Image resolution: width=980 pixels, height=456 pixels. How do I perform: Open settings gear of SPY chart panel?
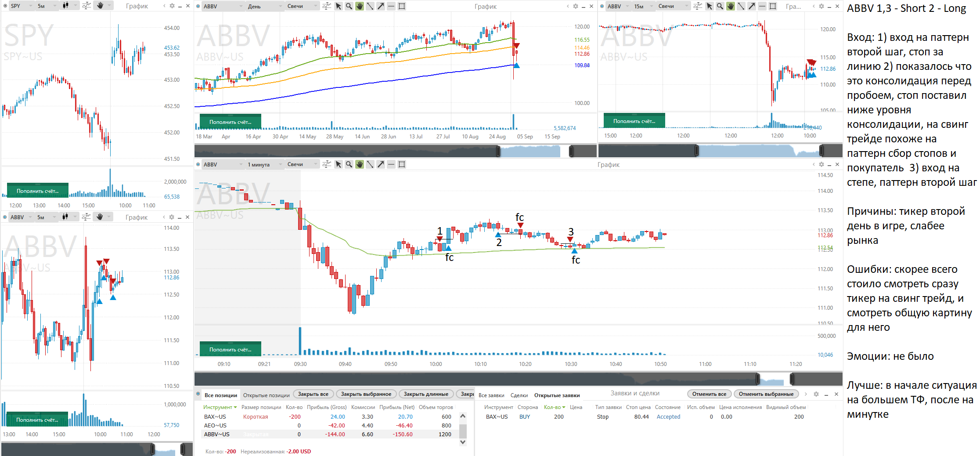(x=172, y=6)
